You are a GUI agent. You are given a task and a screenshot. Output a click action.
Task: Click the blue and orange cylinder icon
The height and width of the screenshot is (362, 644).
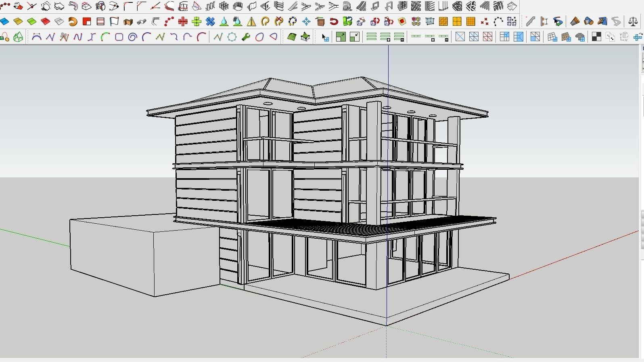point(588,21)
